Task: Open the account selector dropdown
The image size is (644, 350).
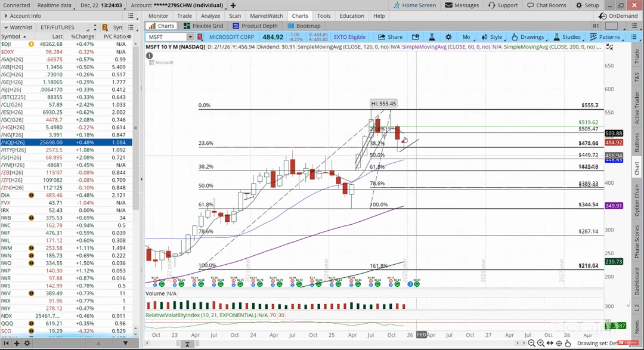Action: [178, 5]
